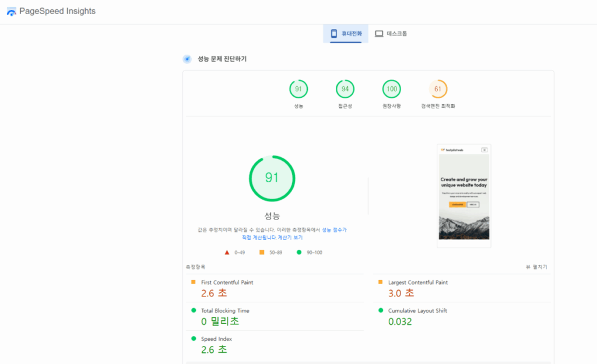This screenshot has height=364, width=597.
Task: Open the 검색엔진 최적화 score circle showing 61
Action: (x=438, y=89)
